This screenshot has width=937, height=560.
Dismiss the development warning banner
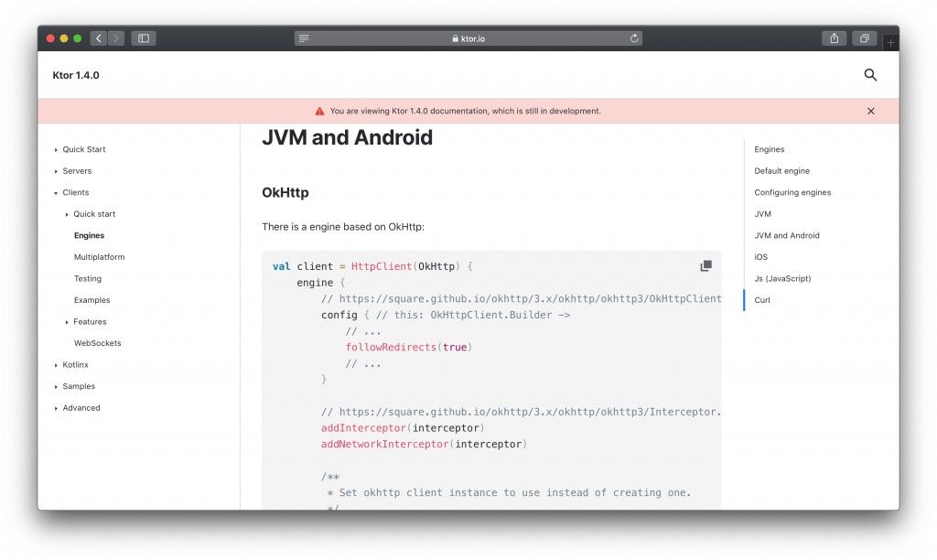point(871,111)
